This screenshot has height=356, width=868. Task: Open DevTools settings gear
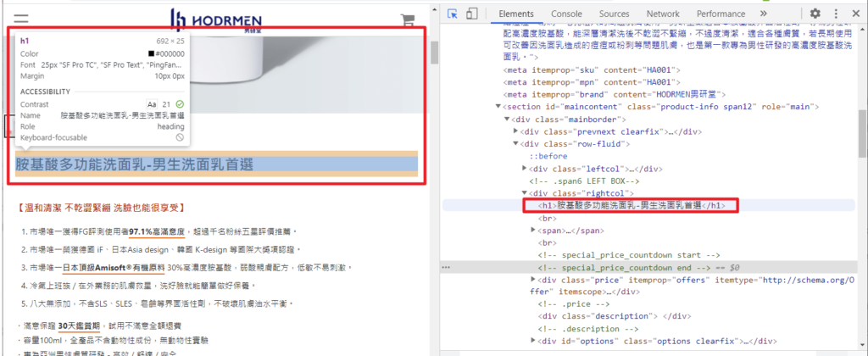pos(815,14)
